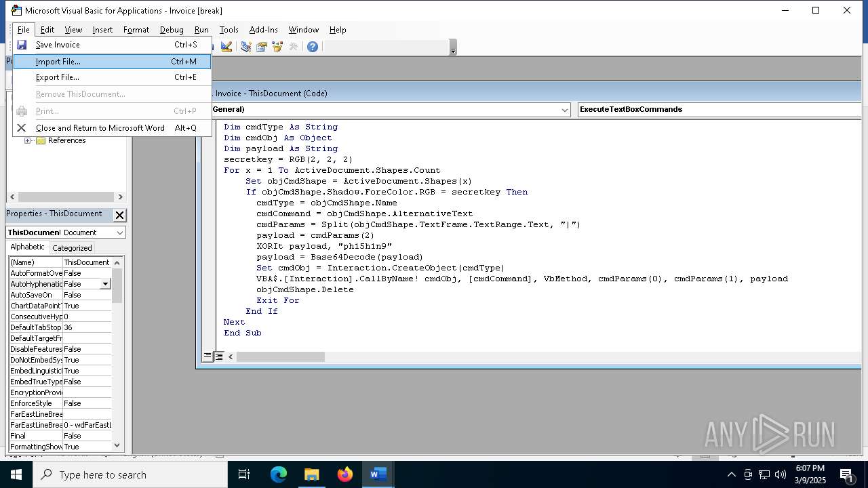Open Firefox from the taskbar
The height and width of the screenshot is (488, 868).
click(345, 474)
